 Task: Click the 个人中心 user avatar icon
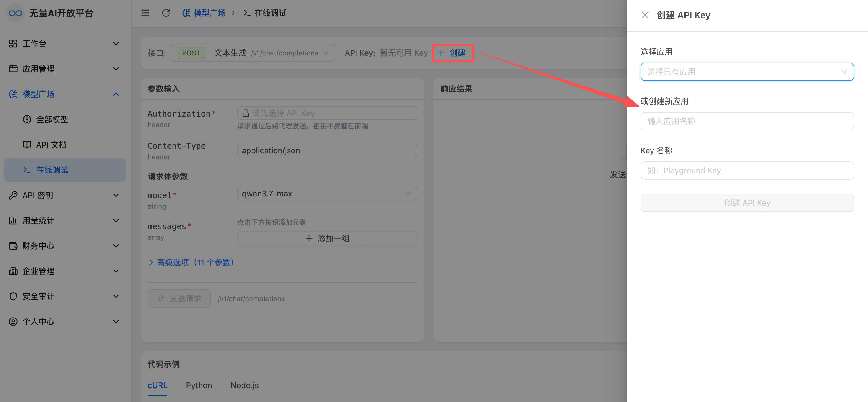pos(13,322)
